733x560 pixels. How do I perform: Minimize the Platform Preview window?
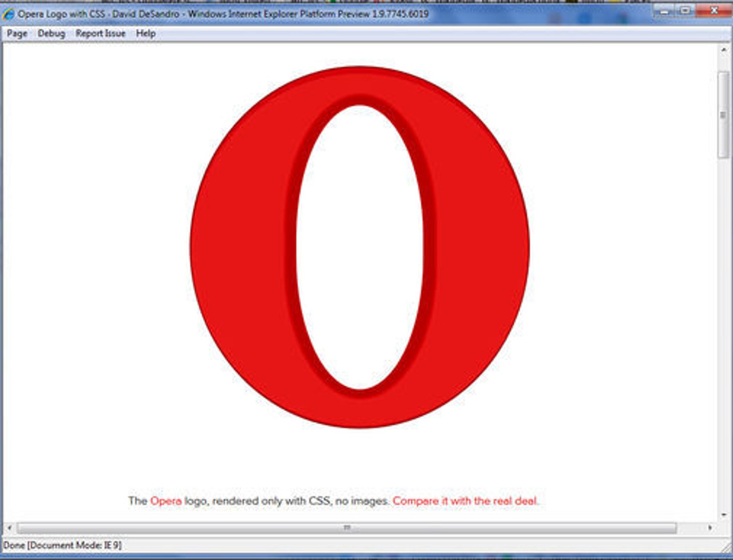coord(664,12)
